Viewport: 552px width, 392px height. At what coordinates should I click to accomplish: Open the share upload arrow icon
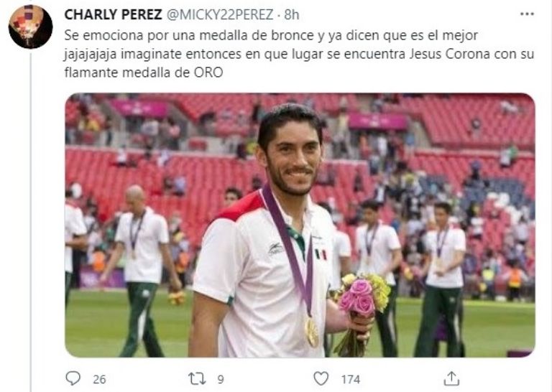(x=451, y=378)
